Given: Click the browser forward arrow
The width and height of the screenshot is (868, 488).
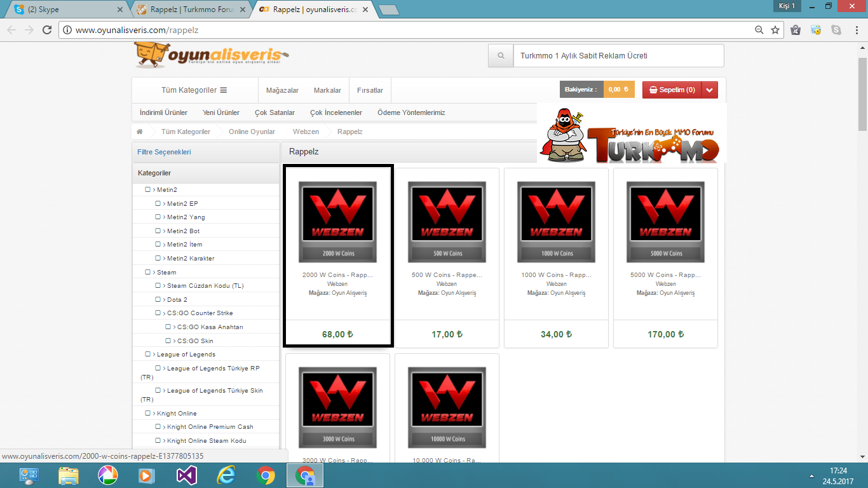Looking at the screenshot, I should click(29, 30).
